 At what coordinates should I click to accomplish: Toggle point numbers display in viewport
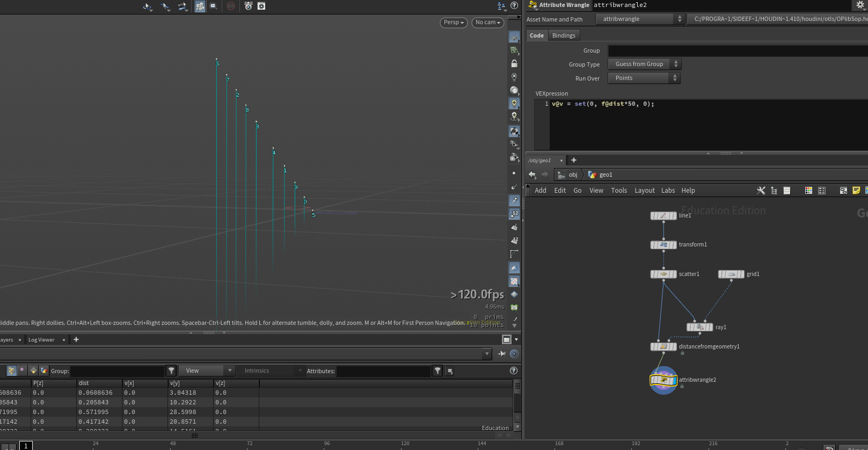point(514,214)
